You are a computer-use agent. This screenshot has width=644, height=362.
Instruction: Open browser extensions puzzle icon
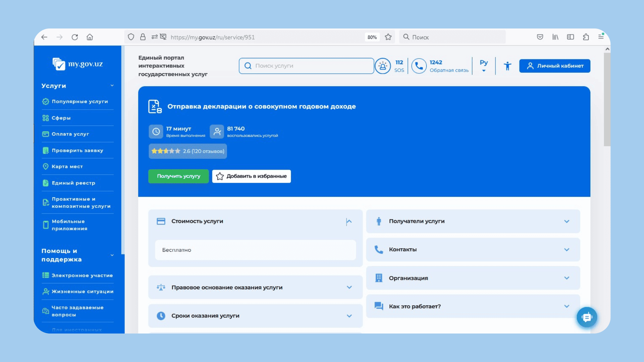click(586, 37)
